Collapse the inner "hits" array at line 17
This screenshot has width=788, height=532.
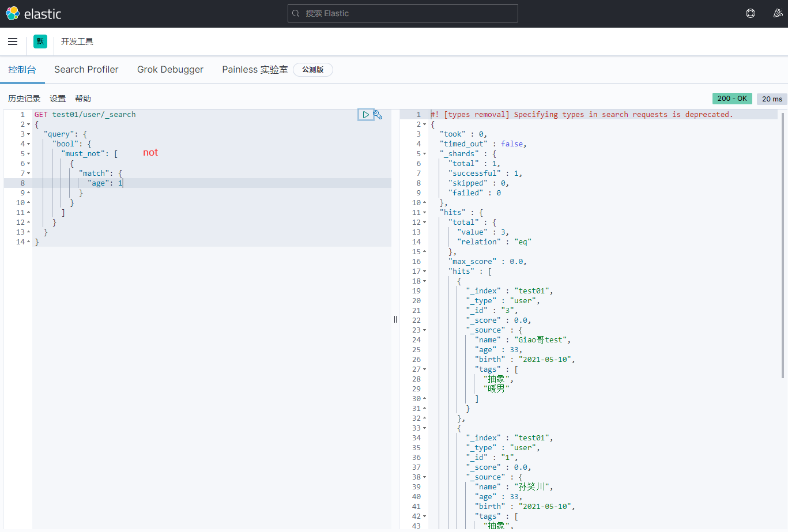pyautogui.click(x=425, y=271)
